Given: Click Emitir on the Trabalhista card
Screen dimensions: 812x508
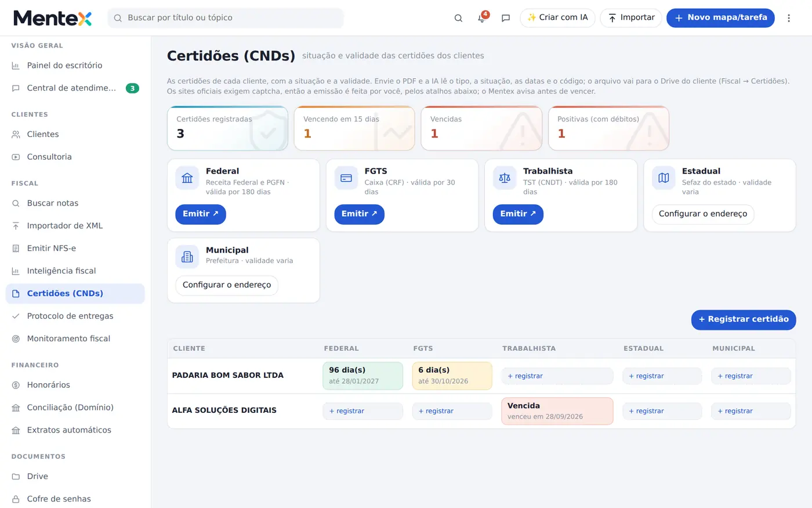Looking at the screenshot, I should point(518,214).
